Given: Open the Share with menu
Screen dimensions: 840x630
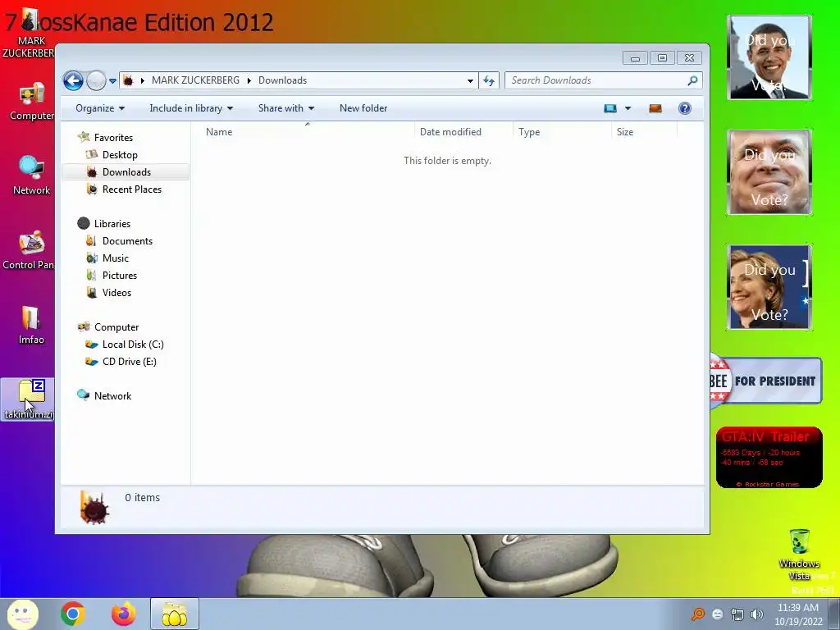Looking at the screenshot, I should [285, 108].
